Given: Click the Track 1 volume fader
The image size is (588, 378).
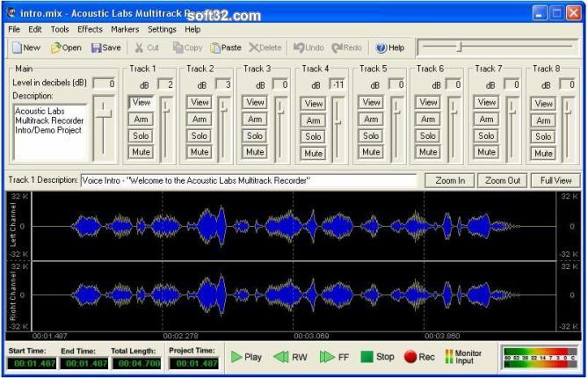Looking at the screenshot, I should 165,128.
